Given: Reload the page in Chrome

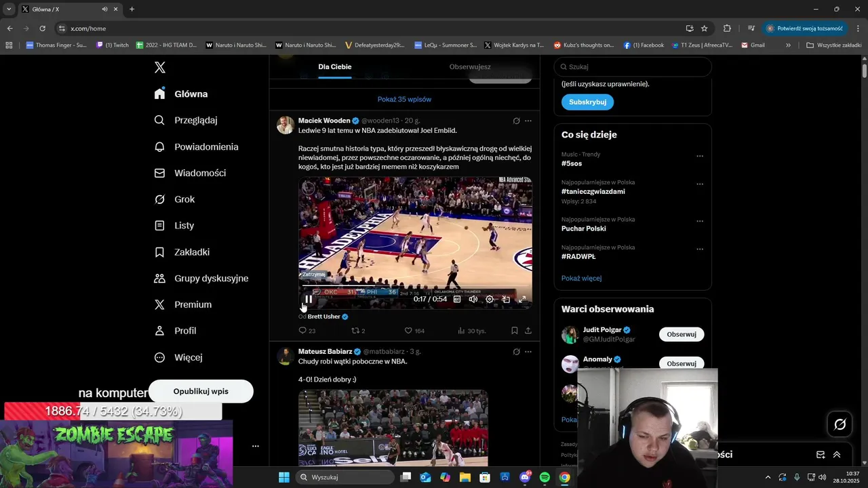Looking at the screenshot, I should [42, 28].
